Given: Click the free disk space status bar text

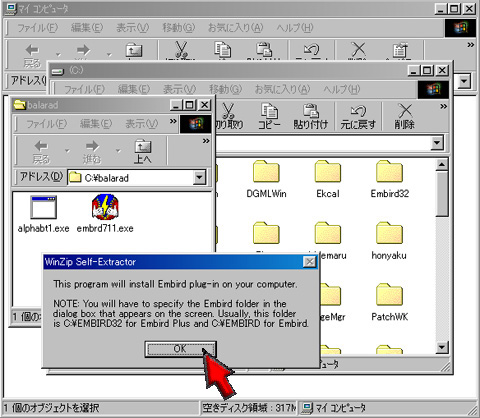Looking at the screenshot, I should pyautogui.click(x=249, y=408).
